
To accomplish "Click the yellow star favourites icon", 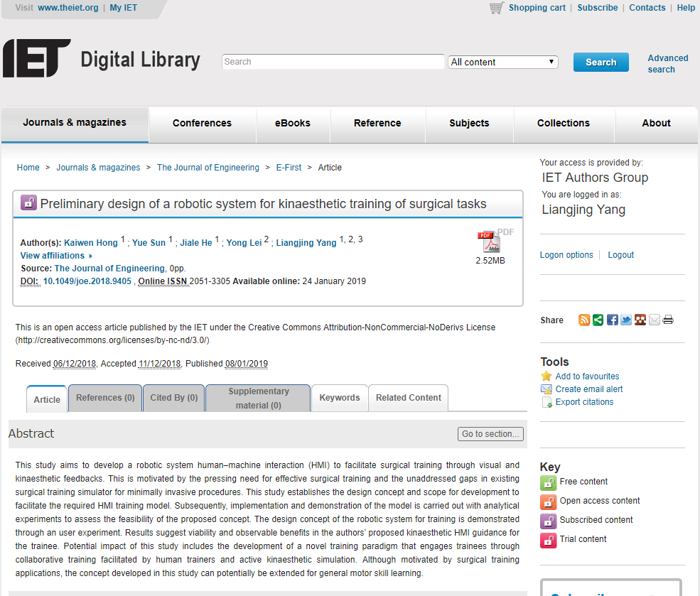I will (546, 376).
